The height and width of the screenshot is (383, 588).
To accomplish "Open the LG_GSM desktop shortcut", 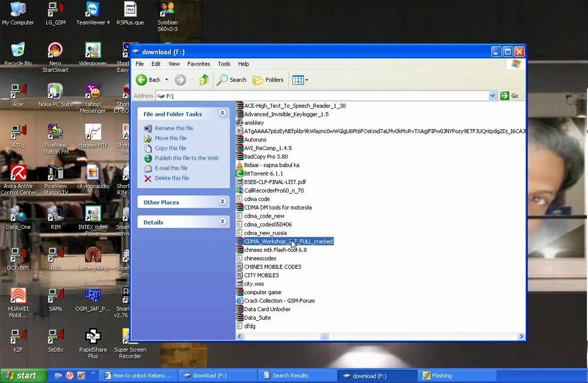I will pyautogui.click(x=55, y=13).
